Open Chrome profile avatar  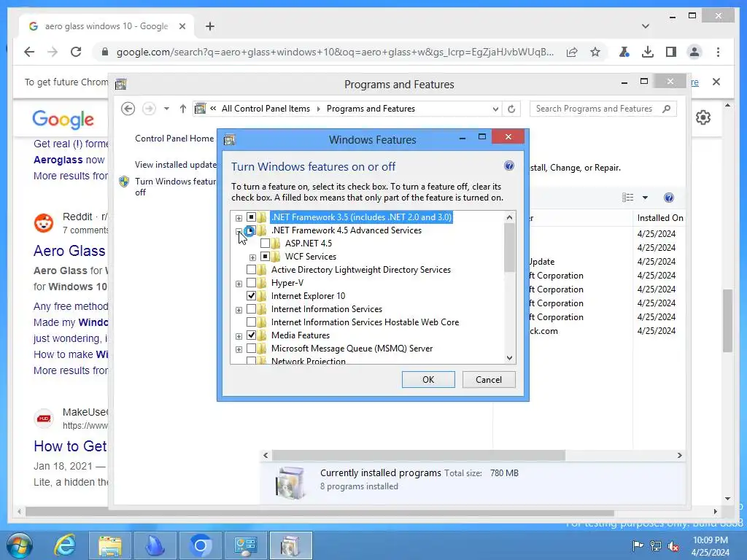click(x=694, y=52)
